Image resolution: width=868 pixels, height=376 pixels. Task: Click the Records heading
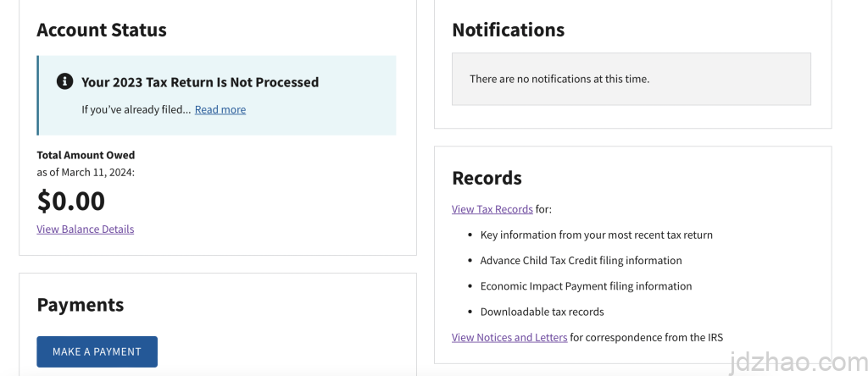point(487,178)
